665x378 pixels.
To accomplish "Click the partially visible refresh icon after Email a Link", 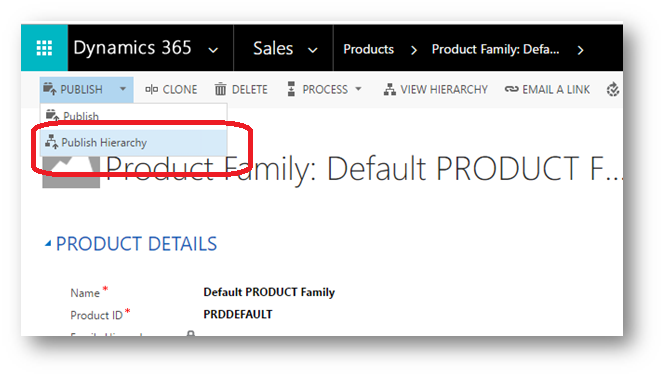I will [613, 90].
